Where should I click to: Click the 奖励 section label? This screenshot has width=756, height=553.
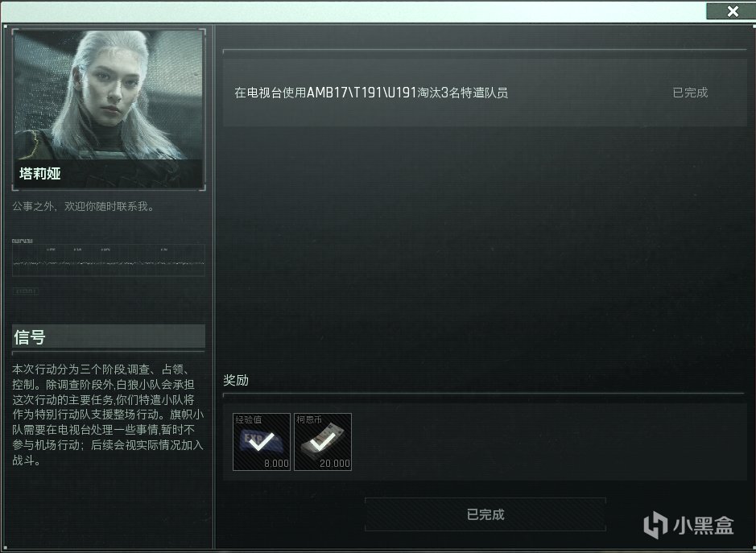[236, 381]
